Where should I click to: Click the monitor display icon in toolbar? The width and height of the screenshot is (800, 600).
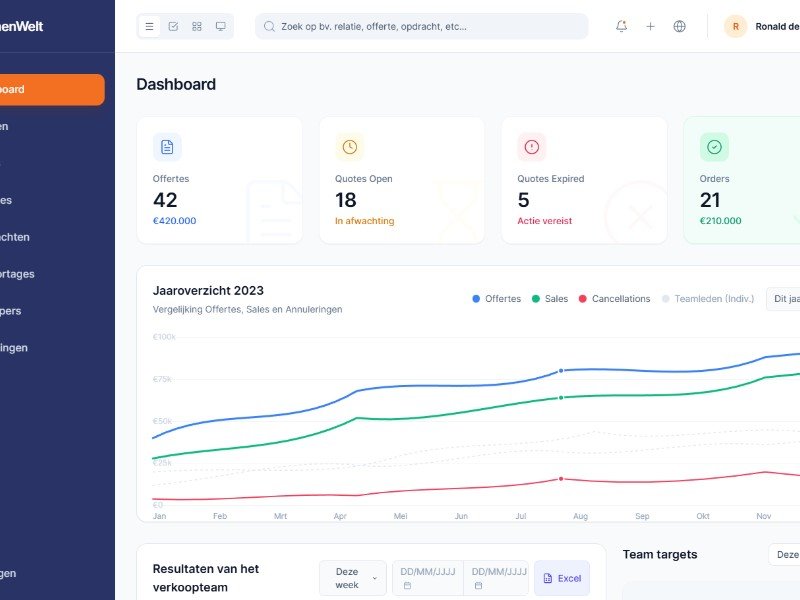point(221,26)
